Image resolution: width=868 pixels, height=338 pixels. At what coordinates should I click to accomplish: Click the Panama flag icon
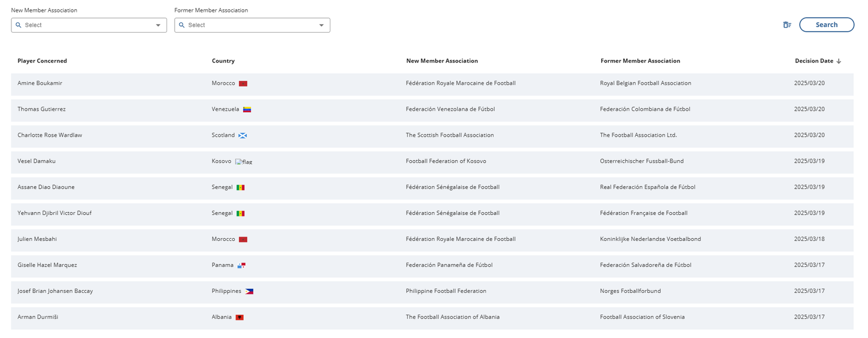(x=241, y=265)
